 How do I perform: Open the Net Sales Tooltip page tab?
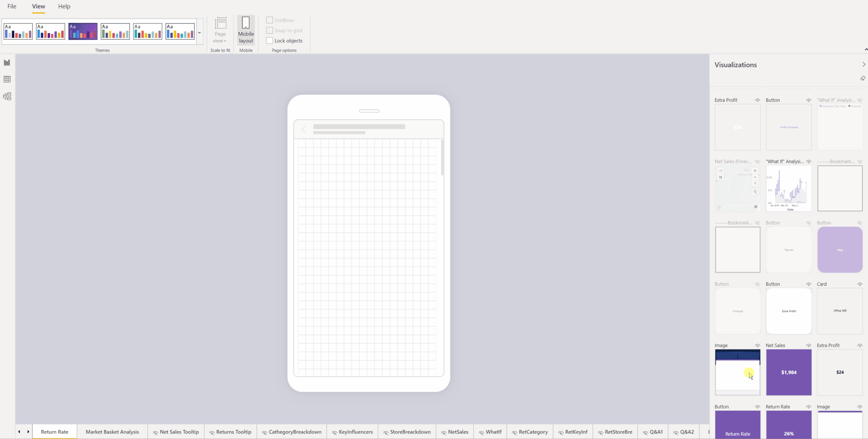pos(176,432)
